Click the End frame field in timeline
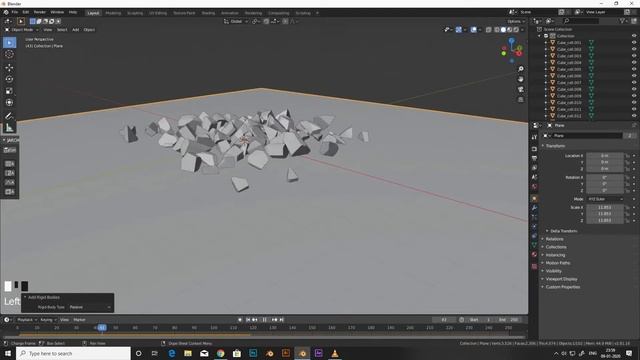 [509, 320]
